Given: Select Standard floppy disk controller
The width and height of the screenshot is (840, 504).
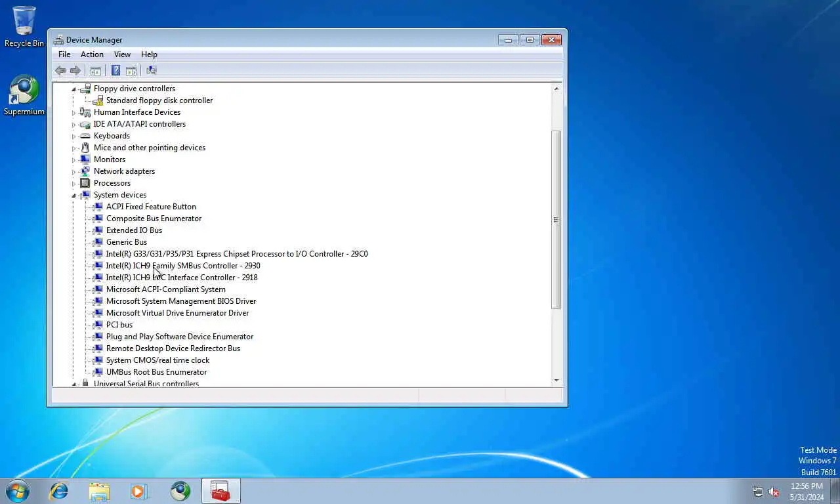Looking at the screenshot, I should [159, 100].
